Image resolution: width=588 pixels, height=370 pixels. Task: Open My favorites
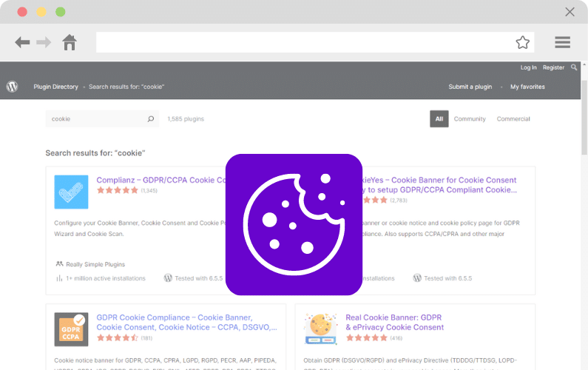tap(527, 87)
